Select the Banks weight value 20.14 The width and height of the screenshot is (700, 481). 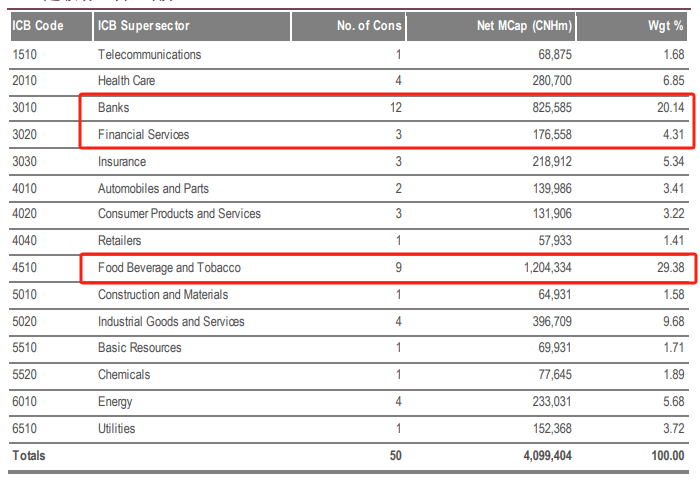668,107
